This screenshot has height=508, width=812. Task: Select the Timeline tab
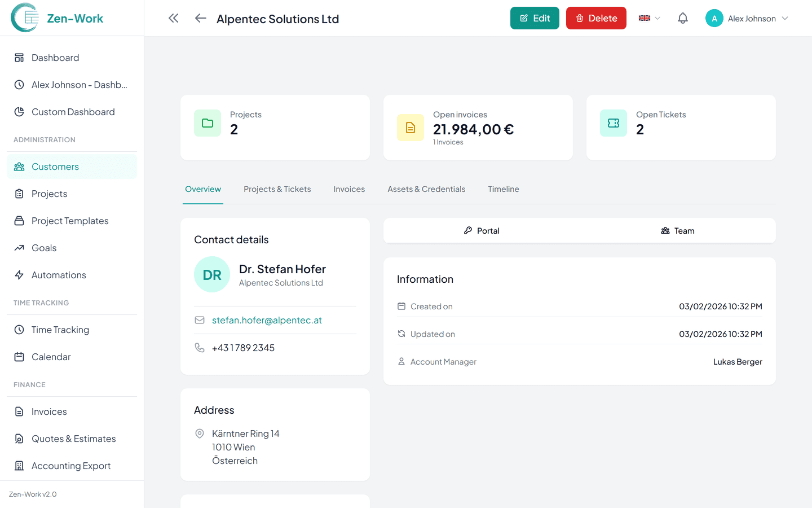(503, 189)
